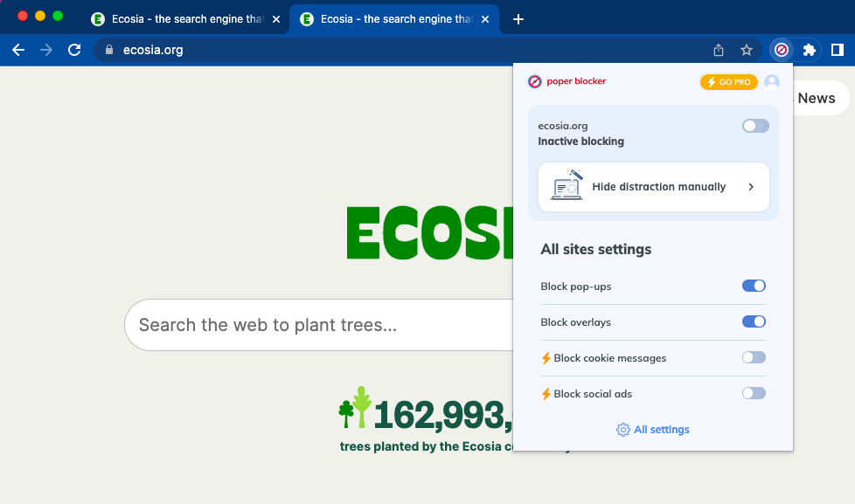
Task: Toggle blocking for ecosia.org
Action: (x=755, y=126)
